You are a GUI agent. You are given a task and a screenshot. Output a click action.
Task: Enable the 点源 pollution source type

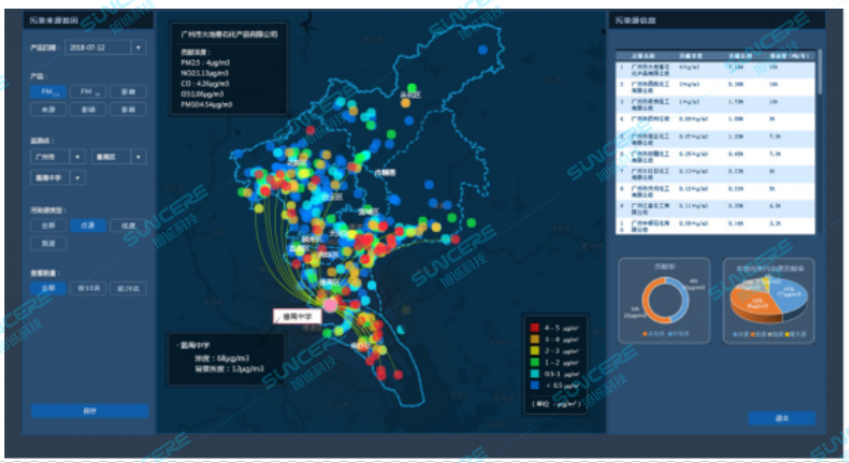pos(87,226)
